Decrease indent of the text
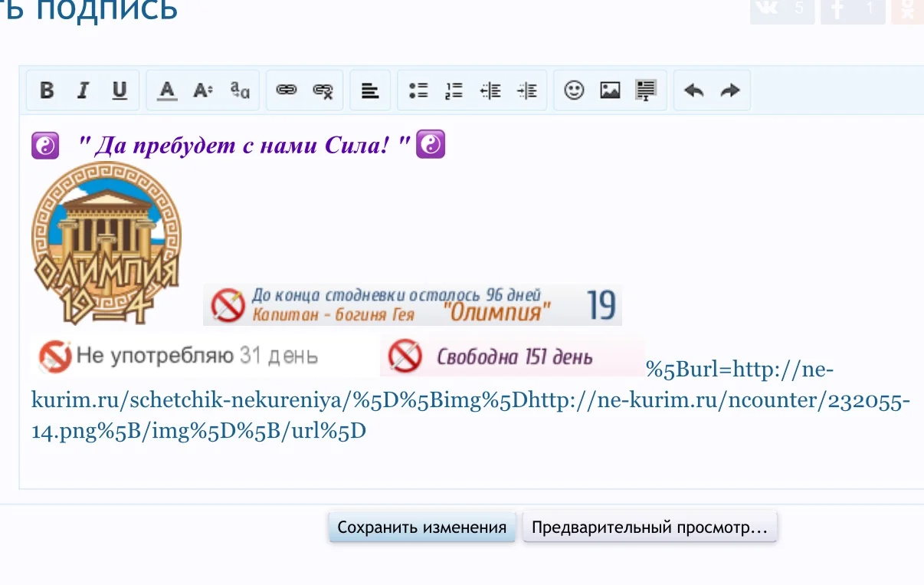Screen dimensions: 924x585 tap(490, 90)
